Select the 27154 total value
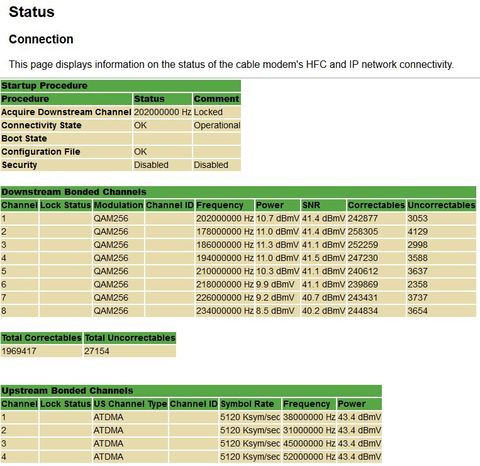Viewport: 480px width, 466px height. click(x=97, y=351)
